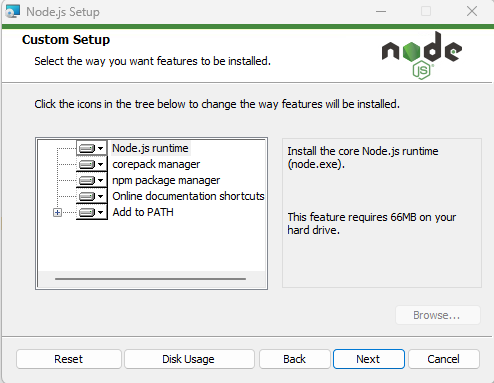494x383 pixels.
Task: Click text 'Install the core Node.js runtime (node.exe).'
Action: point(363,157)
